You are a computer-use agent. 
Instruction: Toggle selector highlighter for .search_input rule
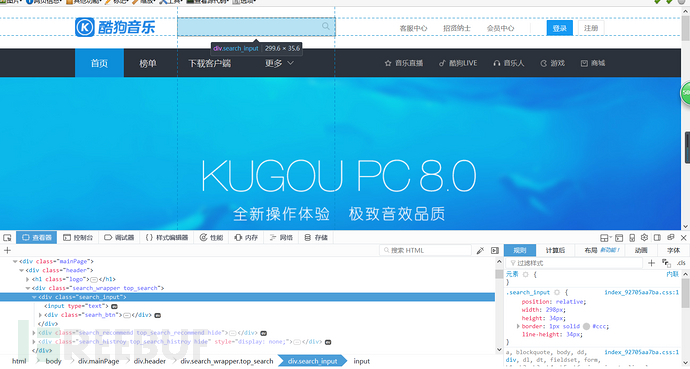[557, 292]
